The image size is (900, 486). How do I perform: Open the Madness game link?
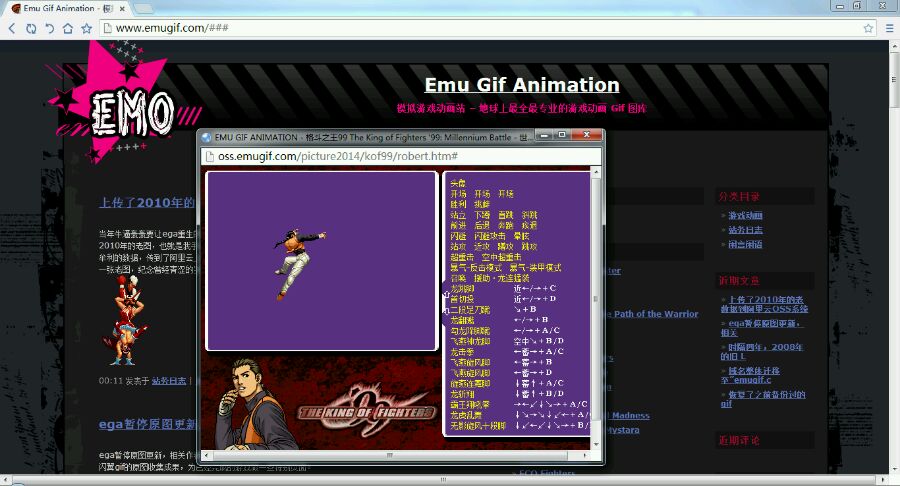point(630,415)
